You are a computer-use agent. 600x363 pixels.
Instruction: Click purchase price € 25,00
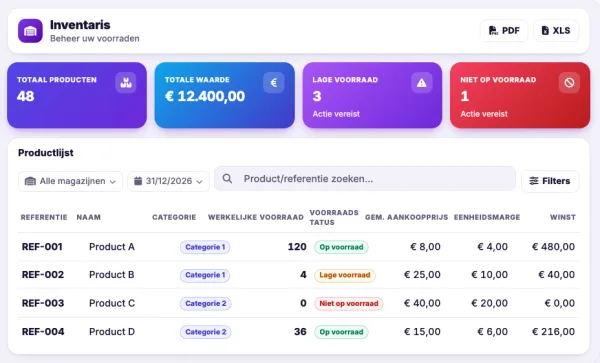click(x=422, y=275)
